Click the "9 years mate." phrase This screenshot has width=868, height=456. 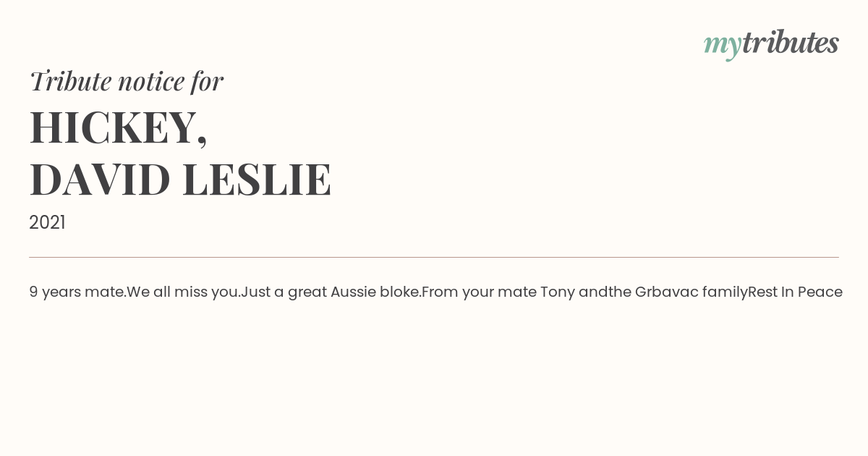(77, 292)
